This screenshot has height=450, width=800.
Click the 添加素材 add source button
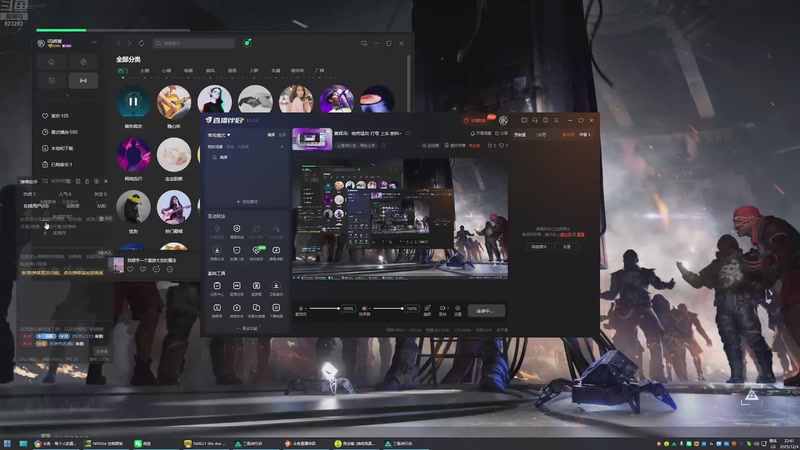pos(247,202)
